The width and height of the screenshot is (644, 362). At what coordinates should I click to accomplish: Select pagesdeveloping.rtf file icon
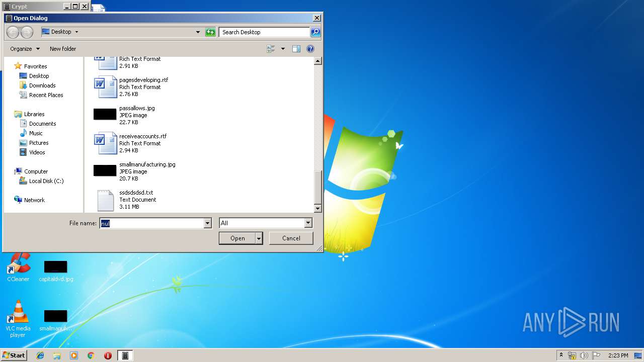pos(105,87)
